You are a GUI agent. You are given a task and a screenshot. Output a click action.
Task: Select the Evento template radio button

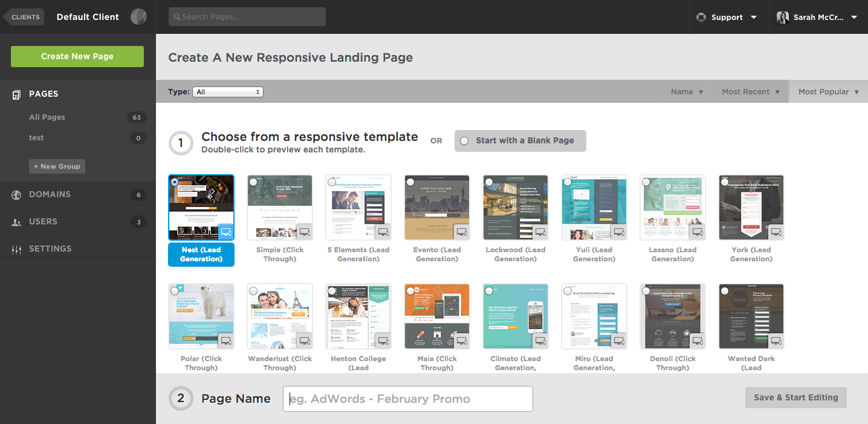[x=410, y=181]
